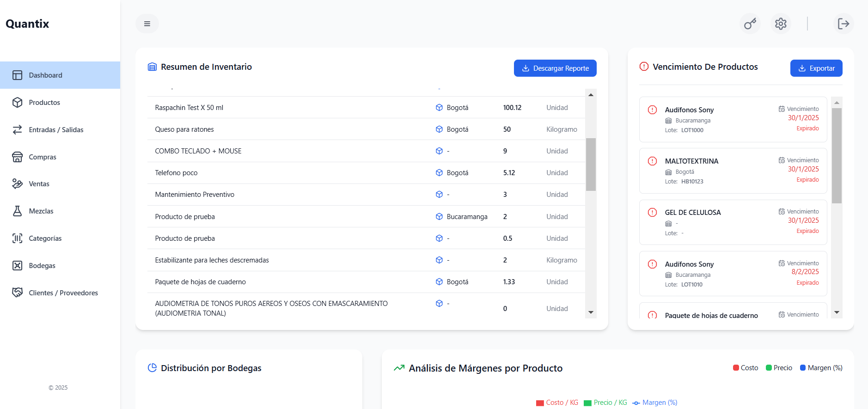Click expiration list scrollbar thumb
Image resolution: width=868 pixels, height=409 pixels.
pos(837,156)
